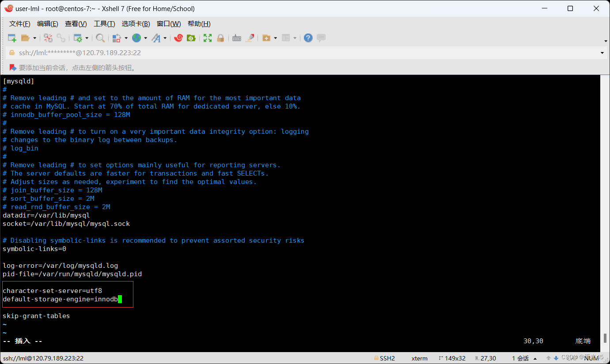Open the session folder icon

point(25,38)
